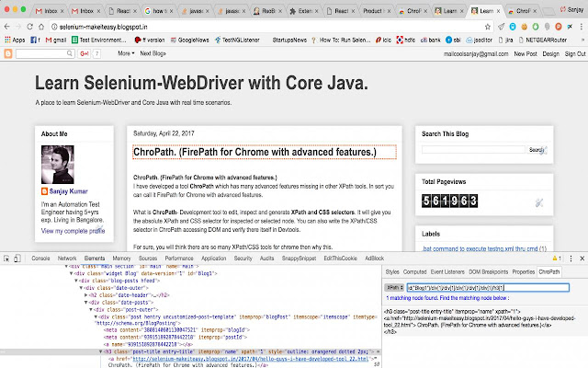Click the wrench icon in Total Pageviews widget
The height and width of the screenshot is (368, 588).
coord(539,202)
